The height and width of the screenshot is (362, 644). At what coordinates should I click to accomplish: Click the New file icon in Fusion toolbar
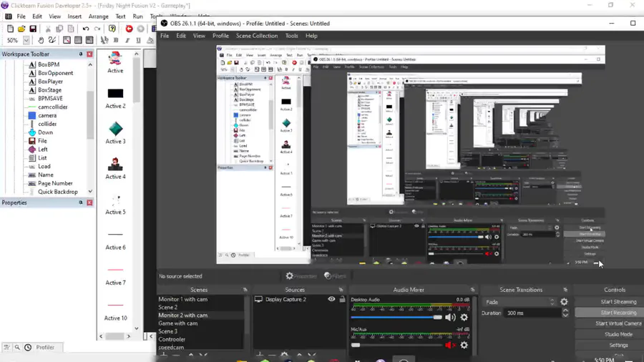click(x=10, y=29)
